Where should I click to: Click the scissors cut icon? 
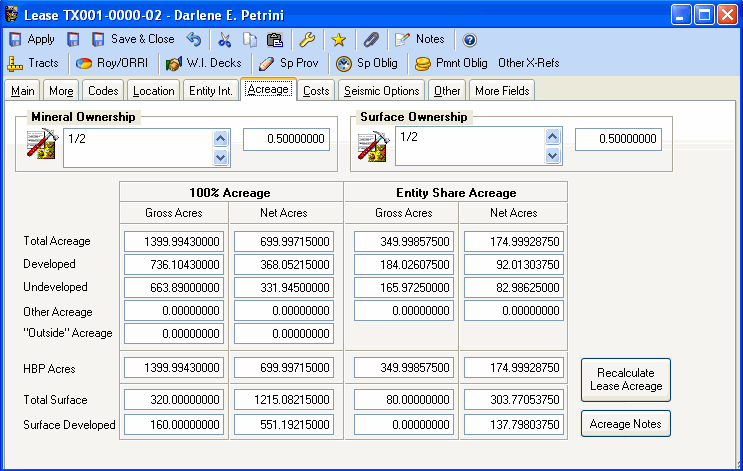pyautogui.click(x=224, y=40)
